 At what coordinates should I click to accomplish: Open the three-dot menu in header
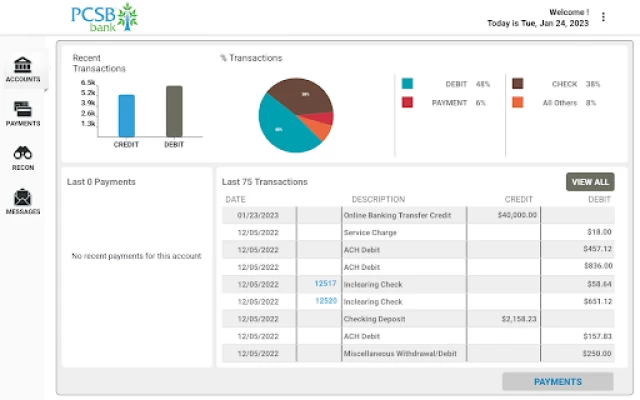pos(603,17)
